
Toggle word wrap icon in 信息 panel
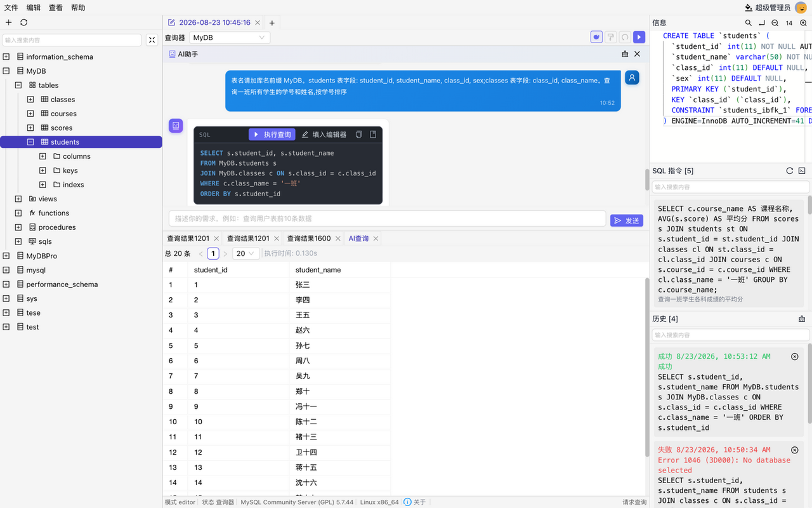(x=762, y=23)
